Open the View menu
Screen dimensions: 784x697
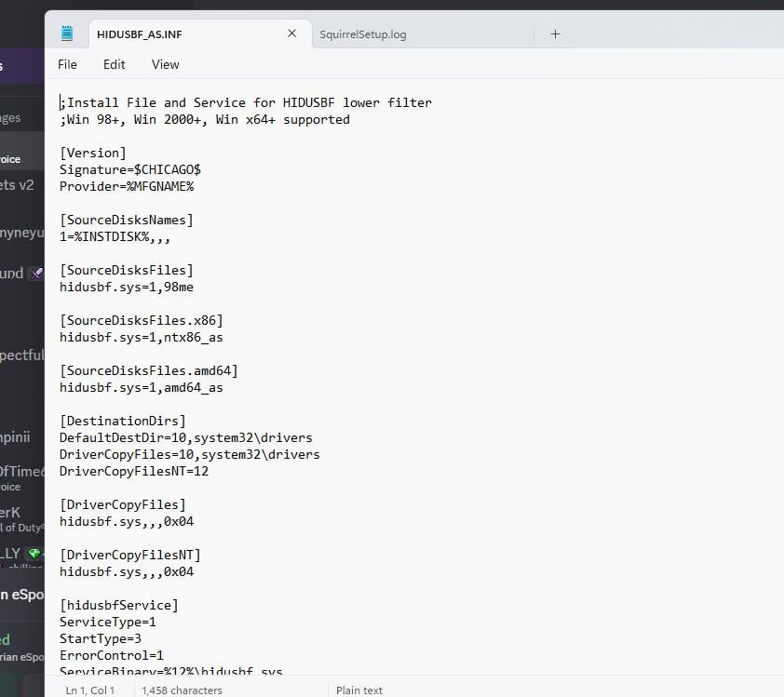coord(165,64)
